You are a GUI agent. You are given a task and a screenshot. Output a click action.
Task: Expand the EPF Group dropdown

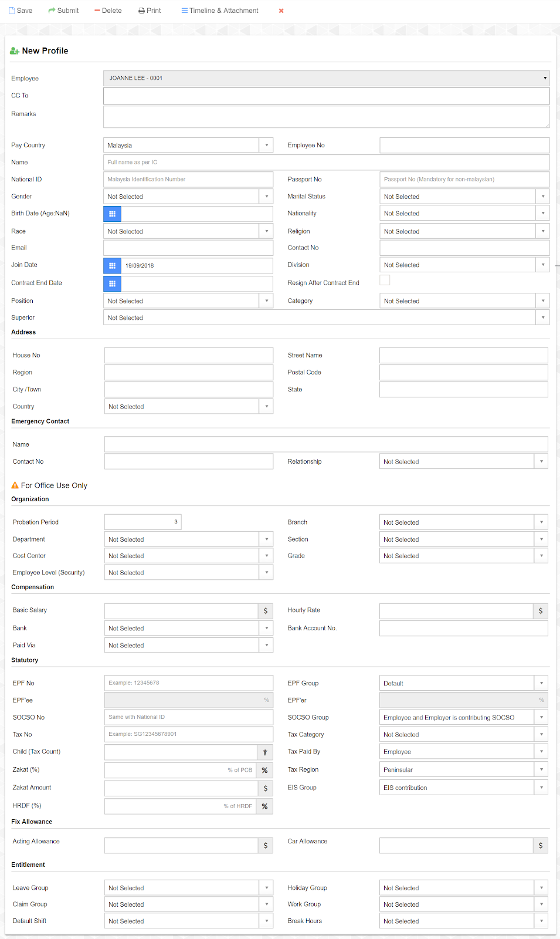tap(541, 683)
